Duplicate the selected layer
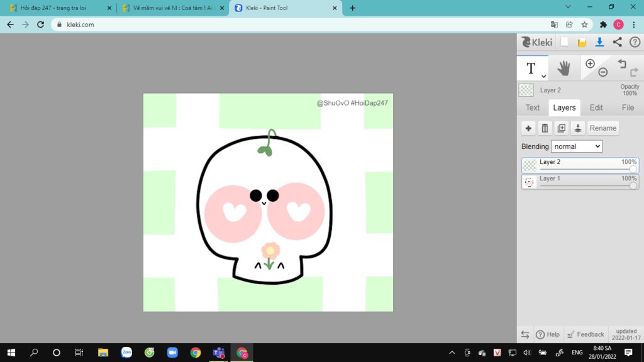Screen dimensions: 644x362 point(561,128)
